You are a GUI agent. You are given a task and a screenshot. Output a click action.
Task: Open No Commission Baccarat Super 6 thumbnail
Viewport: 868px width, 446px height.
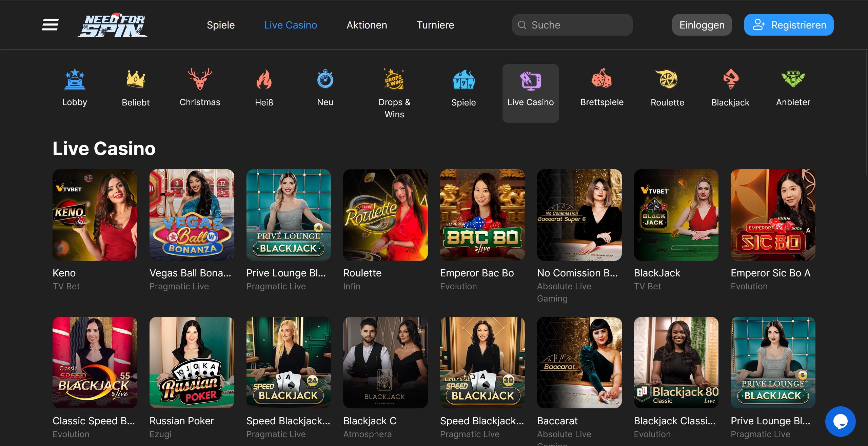point(579,215)
